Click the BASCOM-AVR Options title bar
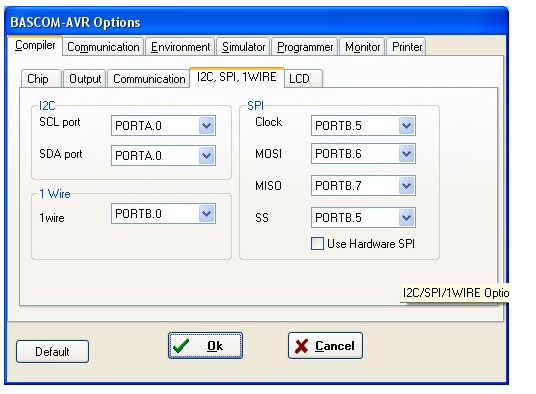This screenshot has width=536, height=394. coord(256,22)
